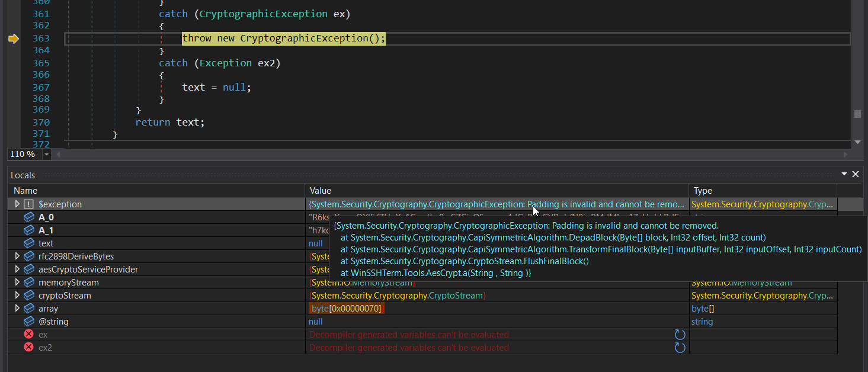Click the refresh icon on the ex row
Viewport: 868px width, 372px height.
point(680,335)
